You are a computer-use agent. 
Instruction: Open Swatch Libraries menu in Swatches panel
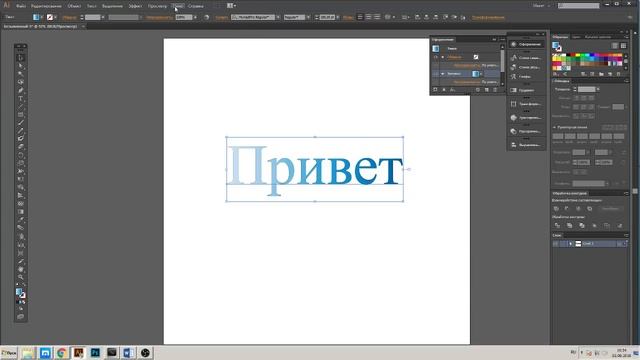tap(556, 74)
